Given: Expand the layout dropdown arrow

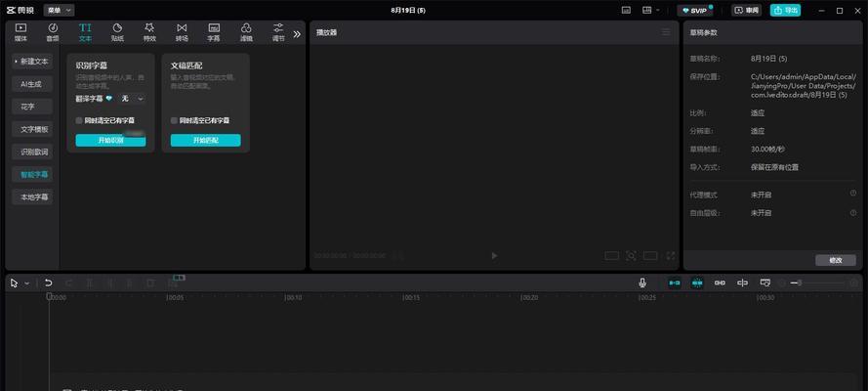Looking at the screenshot, I should pos(658,10).
